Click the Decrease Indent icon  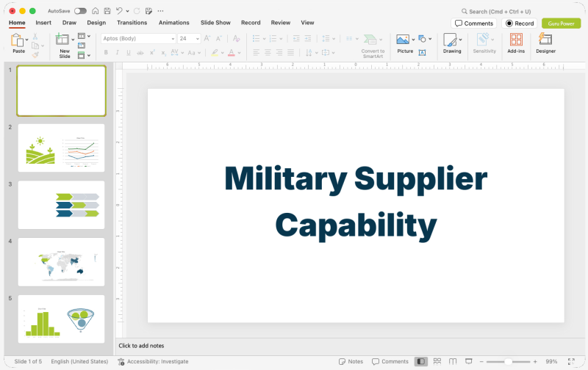(x=296, y=38)
